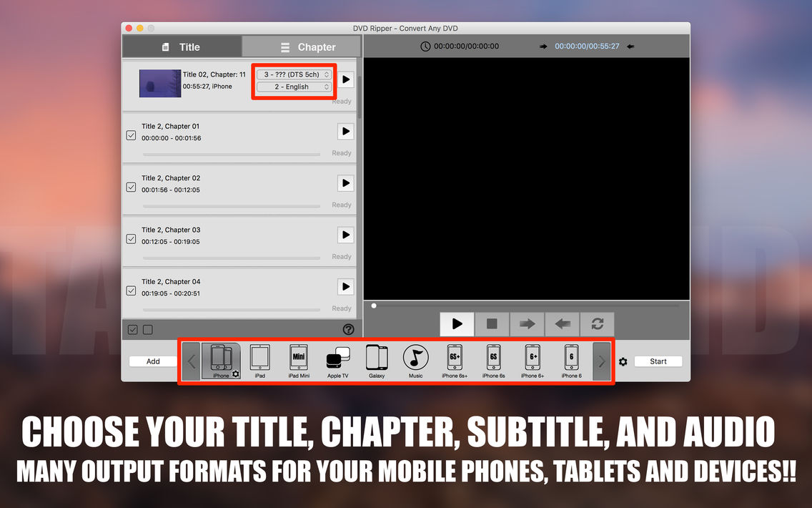Click the "00:00:00/00:00:00" playback time
Screen dimensions: 812x508
(467, 46)
